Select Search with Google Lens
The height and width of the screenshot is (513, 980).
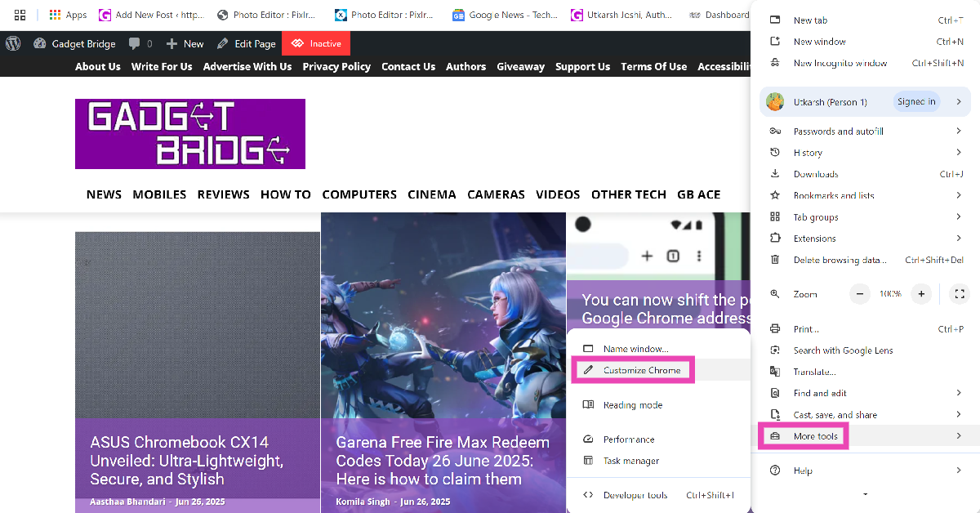[866, 350]
